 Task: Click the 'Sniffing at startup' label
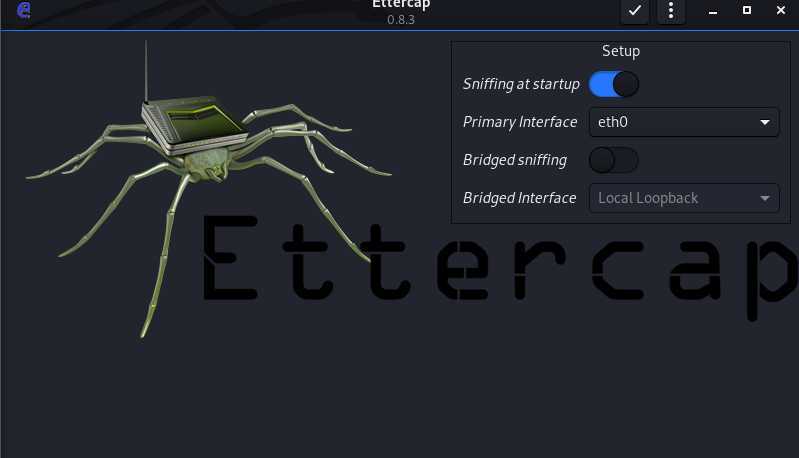[521, 84]
